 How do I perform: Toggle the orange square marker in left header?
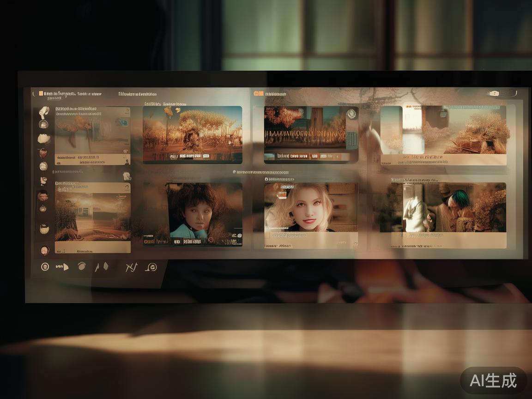[x=41, y=94]
